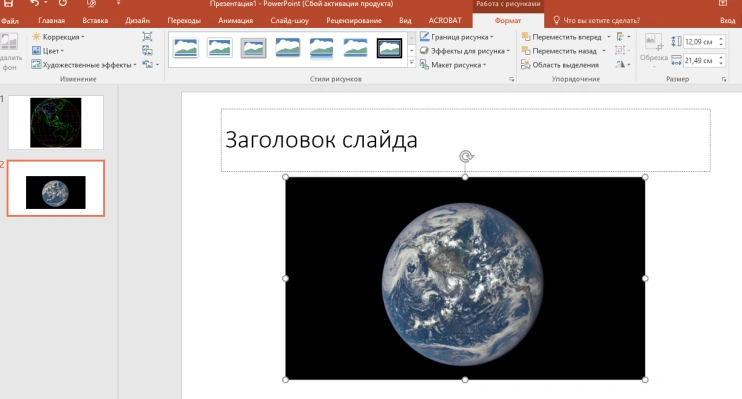Apply the fifth picture style with reflection

(321, 48)
